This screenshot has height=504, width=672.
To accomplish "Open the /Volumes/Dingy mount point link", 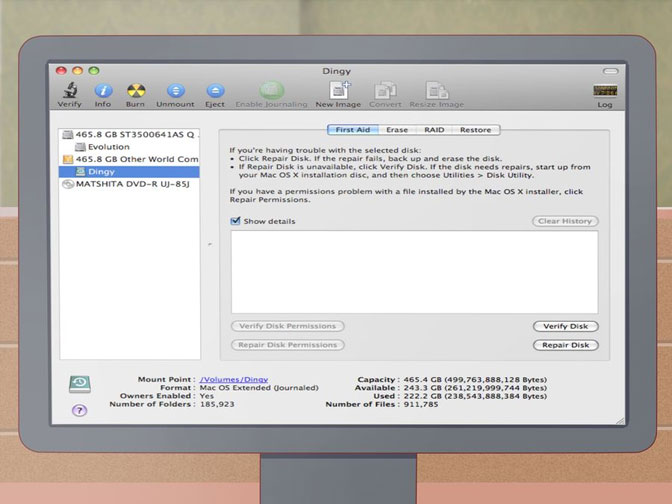I will [x=234, y=379].
